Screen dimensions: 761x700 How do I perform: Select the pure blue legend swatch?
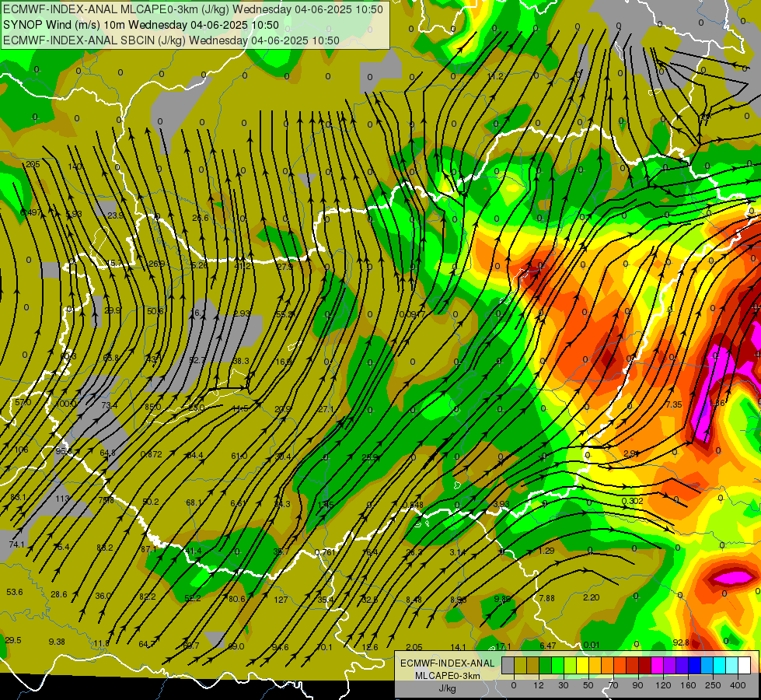point(694,666)
